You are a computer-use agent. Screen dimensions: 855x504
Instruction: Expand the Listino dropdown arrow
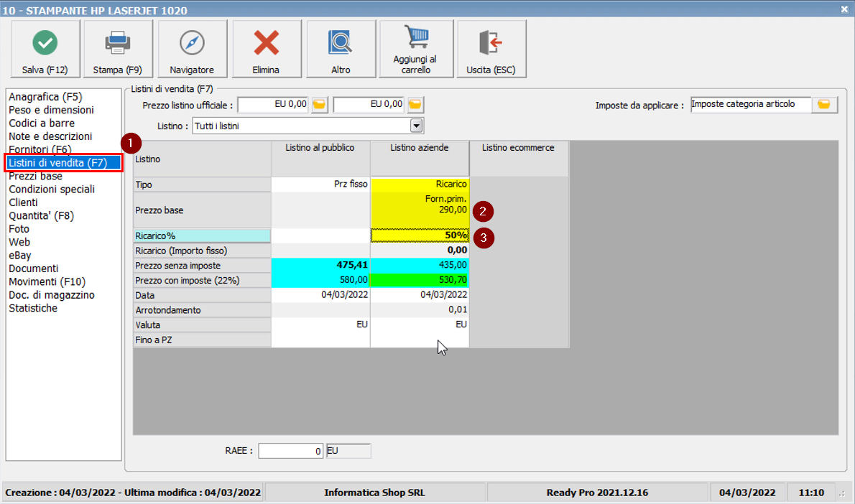click(x=416, y=126)
